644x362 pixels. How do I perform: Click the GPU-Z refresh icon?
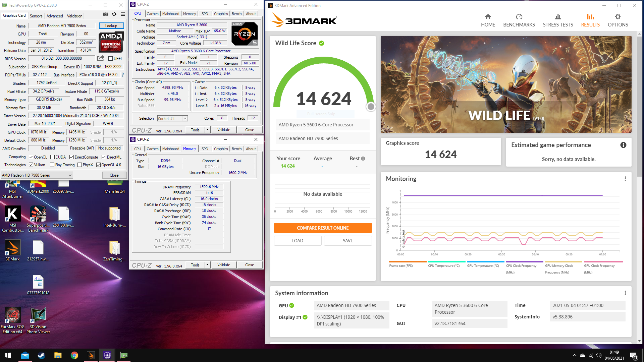coord(114,14)
